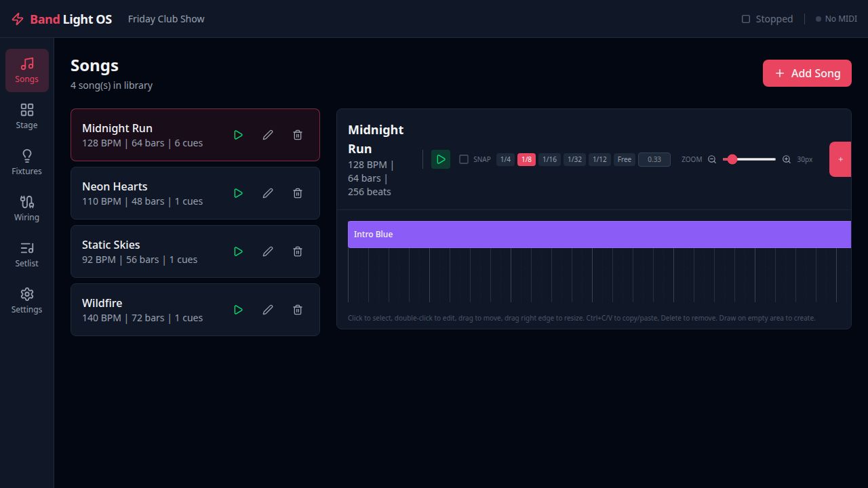Play the Neon Hearts song

[238, 193]
